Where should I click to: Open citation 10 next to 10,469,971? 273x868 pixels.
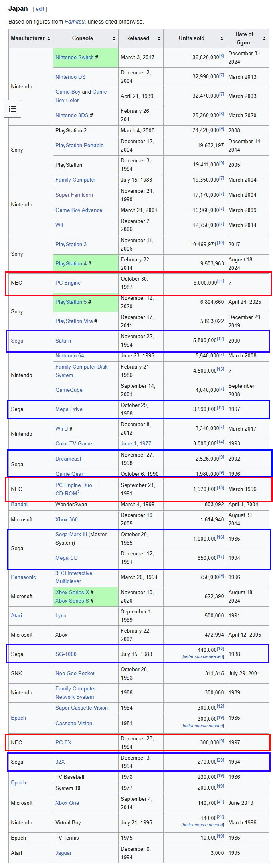(x=220, y=243)
